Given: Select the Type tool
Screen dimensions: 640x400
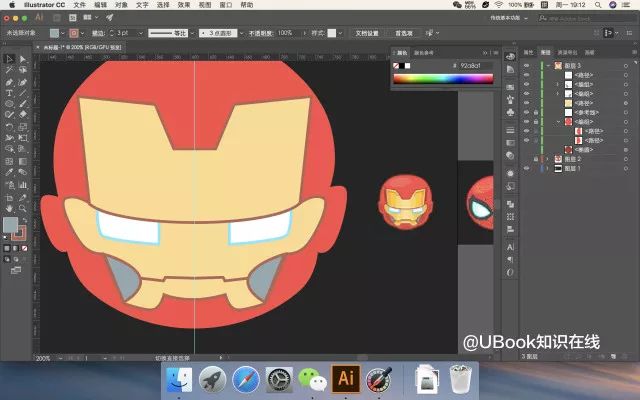Looking at the screenshot, I should click(9, 93).
